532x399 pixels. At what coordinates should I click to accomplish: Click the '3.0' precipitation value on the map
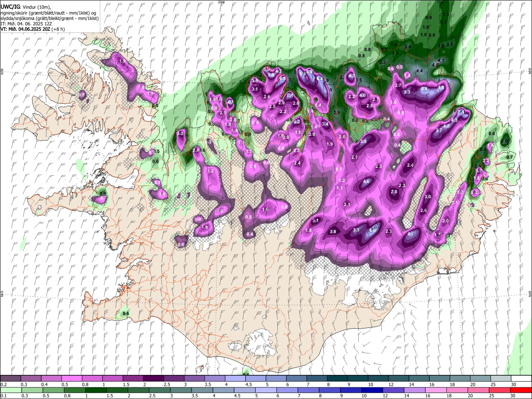pyautogui.click(x=428, y=197)
